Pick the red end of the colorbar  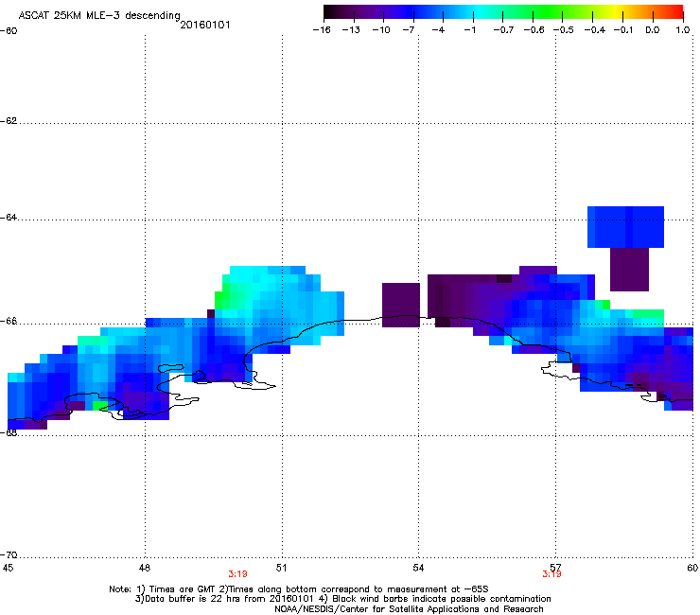coord(676,12)
